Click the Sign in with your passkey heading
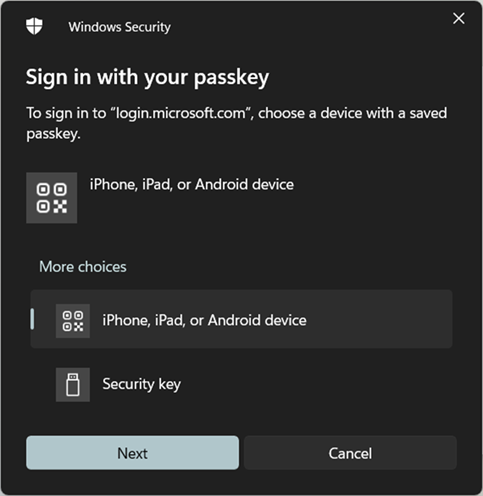The height and width of the screenshot is (496, 483). tap(147, 77)
